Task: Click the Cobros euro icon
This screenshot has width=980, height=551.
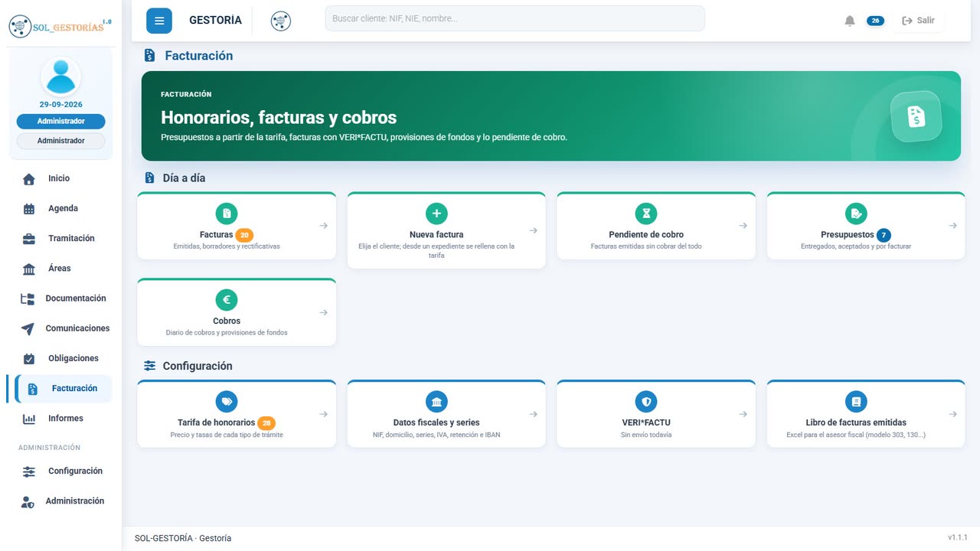Action: (x=227, y=300)
